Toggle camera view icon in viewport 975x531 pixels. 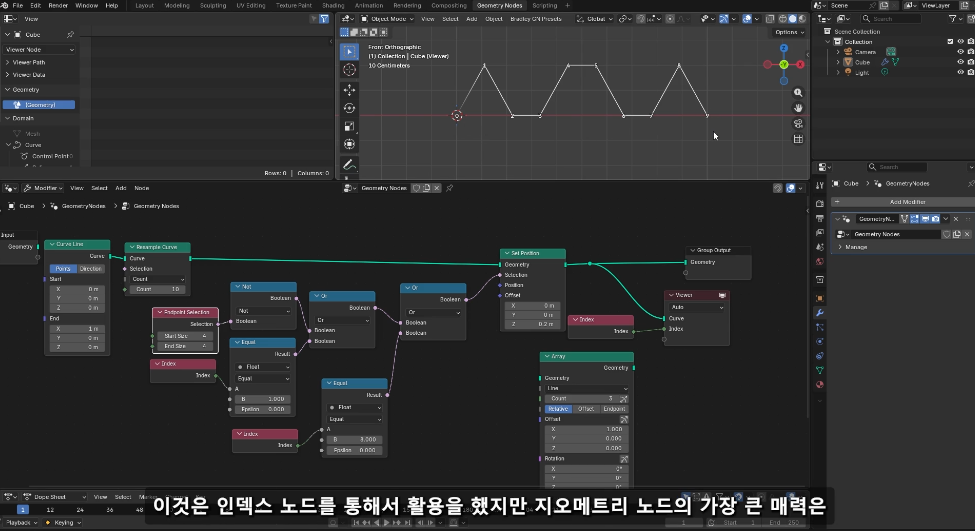(x=798, y=124)
